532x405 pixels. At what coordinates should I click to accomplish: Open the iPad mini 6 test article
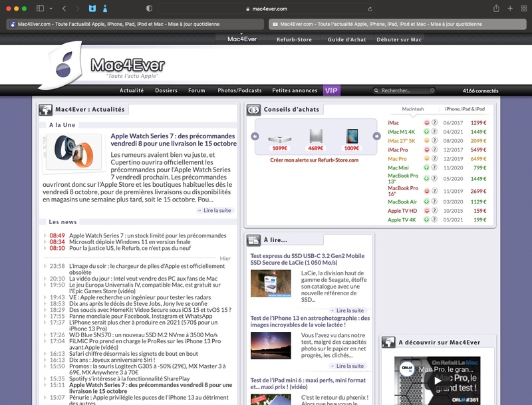pos(308,384)
